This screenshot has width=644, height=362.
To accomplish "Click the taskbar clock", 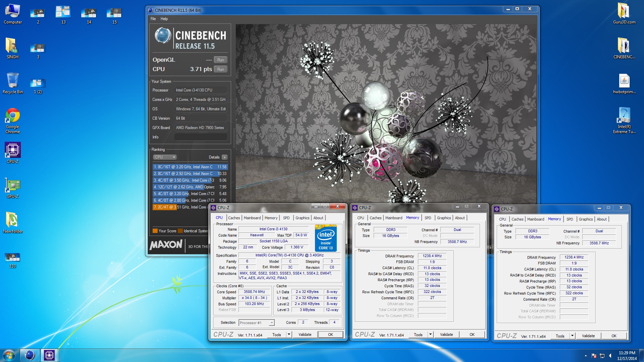I will tap(627, 356).
